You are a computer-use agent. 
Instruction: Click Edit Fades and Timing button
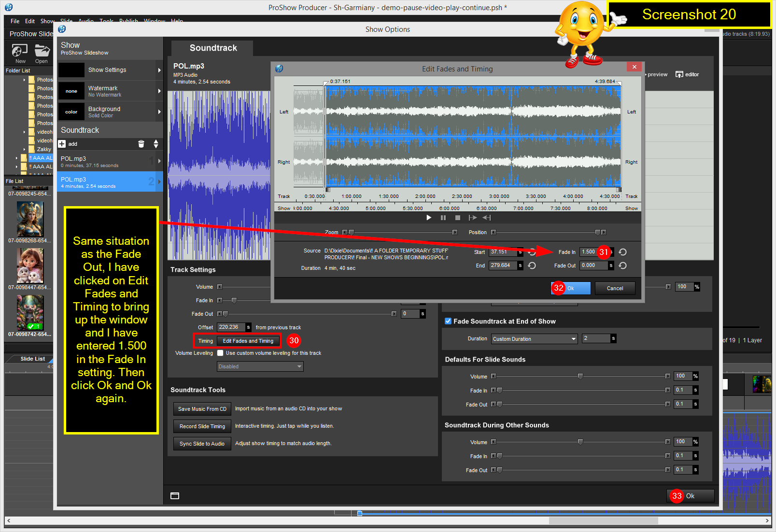click(248, 341)
